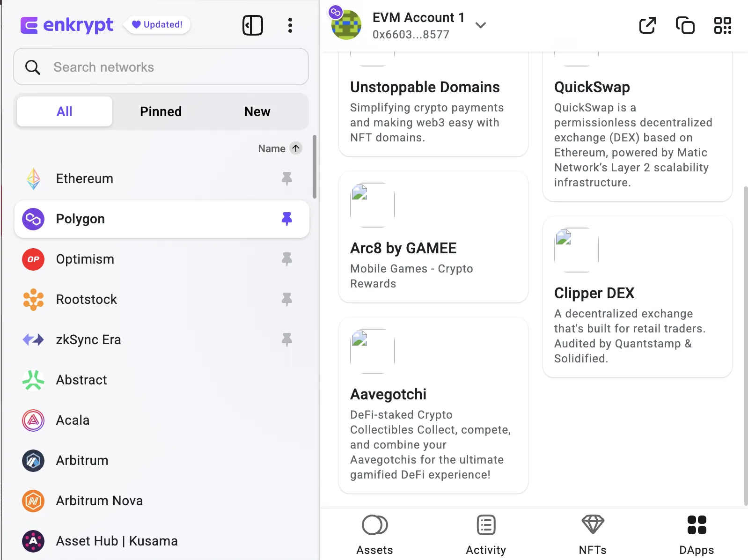Click the Abstract network icon

[x=33, y=380]
